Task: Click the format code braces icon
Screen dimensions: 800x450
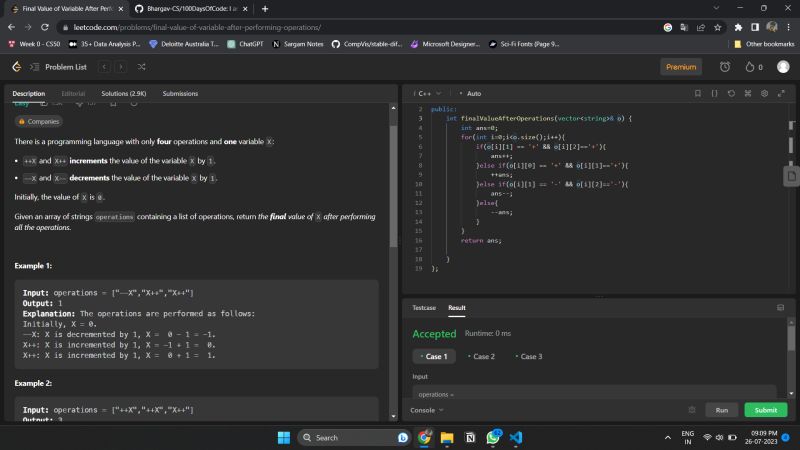Action: [715, 93]
